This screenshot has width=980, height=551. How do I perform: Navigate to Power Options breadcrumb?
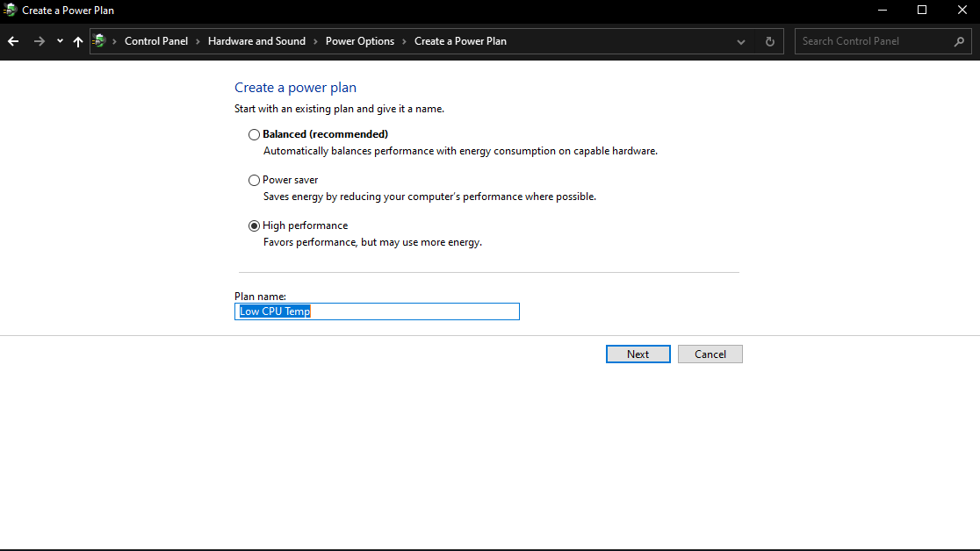coord(360,41)
